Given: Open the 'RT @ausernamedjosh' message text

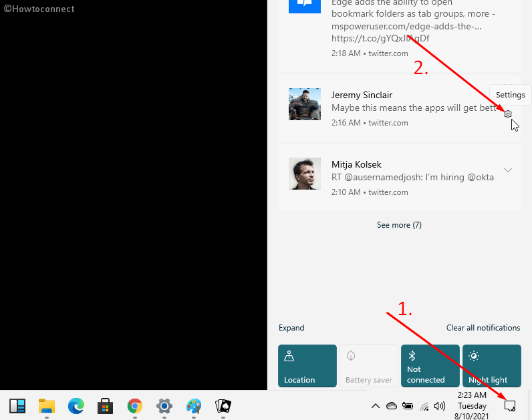Looking at the screenshot, I should click(412, 178).
